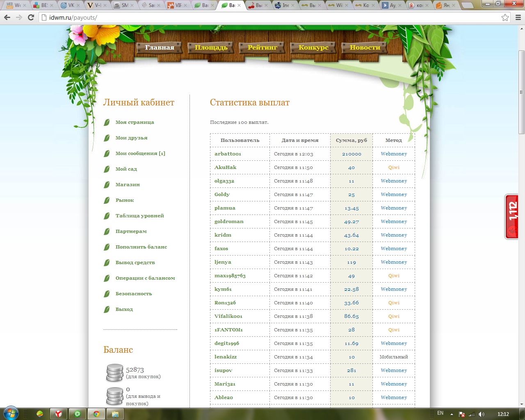This screenshot has height=420, width=525.
Task: Open the Вывод средств link
Action: (x=135, y=262)
